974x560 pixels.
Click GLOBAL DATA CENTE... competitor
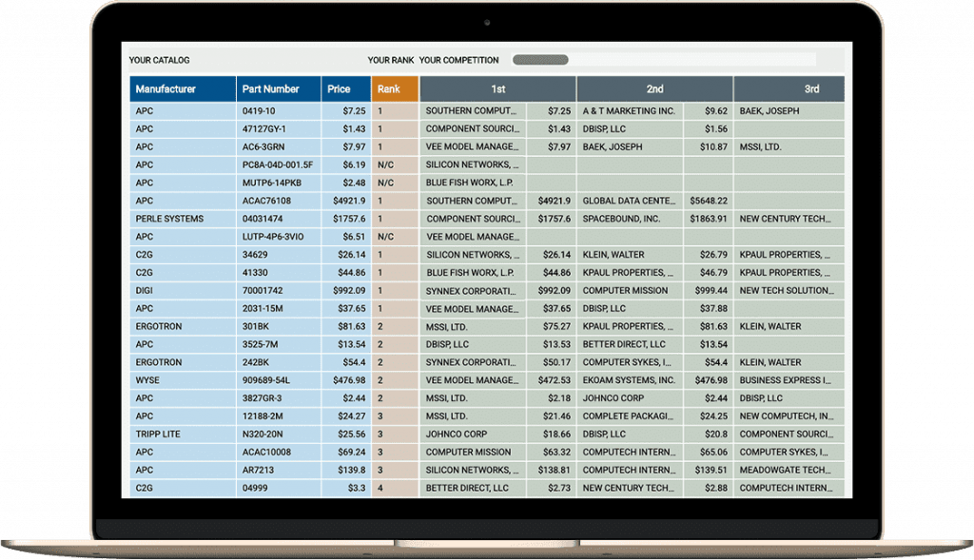click(629, 202)
